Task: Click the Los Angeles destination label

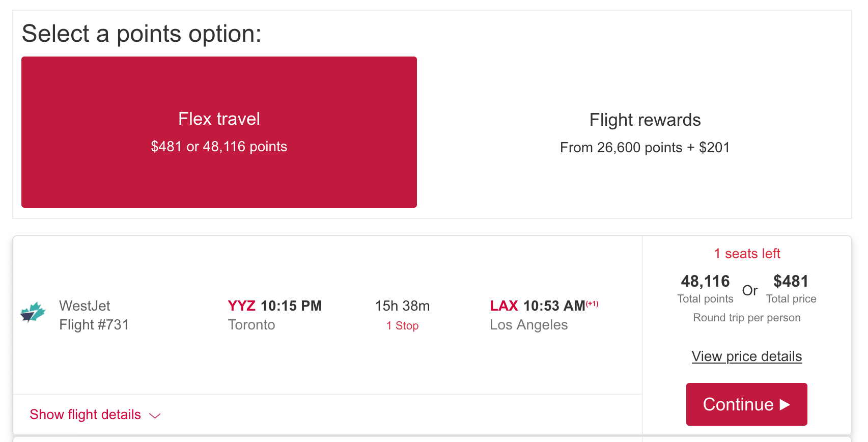Action: [x=528, y=325]
